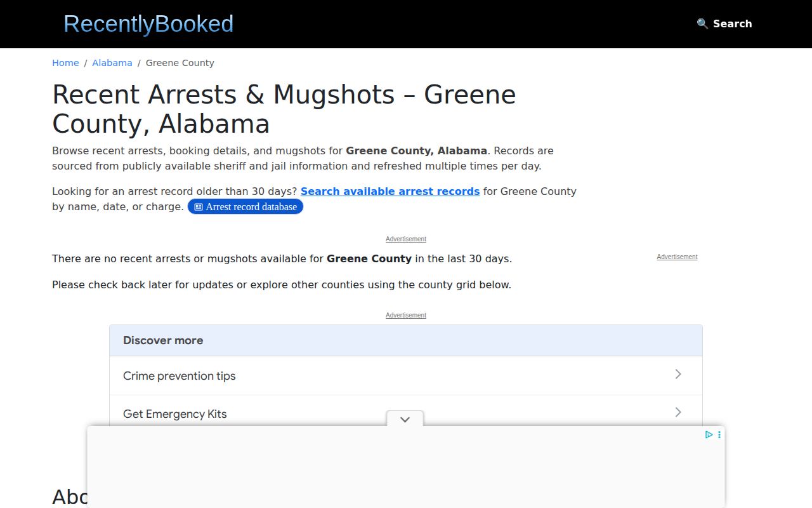
Task: Go to the Alabama breadcrumb
Action: 112,63
